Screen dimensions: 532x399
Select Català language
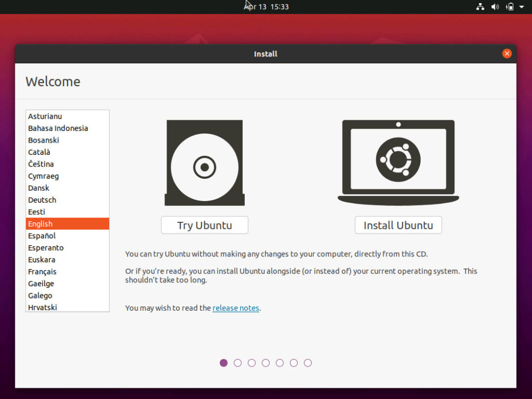click(68, 152)
